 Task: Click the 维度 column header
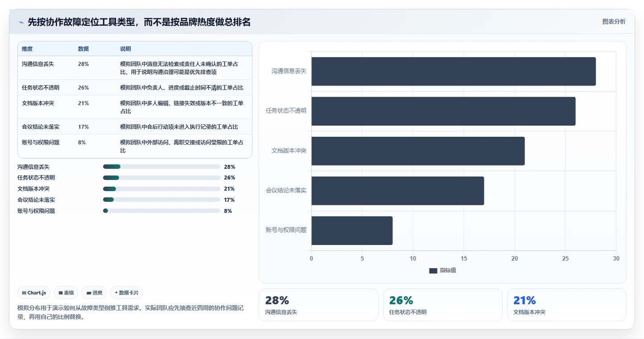[x=27, y=49]
